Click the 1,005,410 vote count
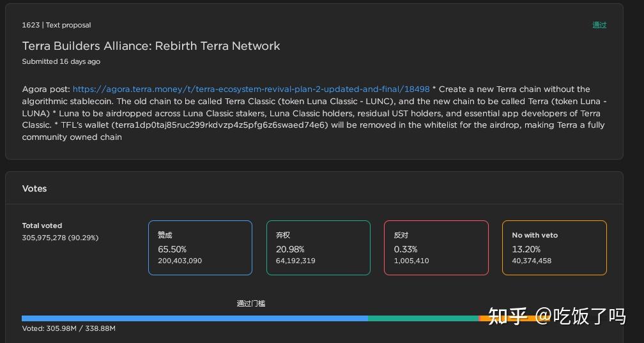Screen dimensions: 644x343 pyautogui.click(x=411, y=261)
